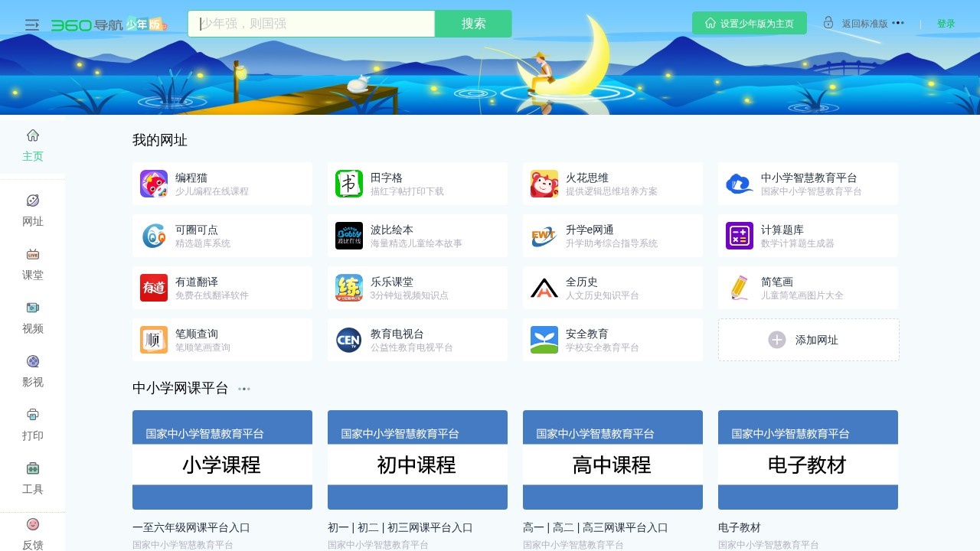Open the 火花思维 monkey icon
This screenshot has width=980, height=551.
(544, 184)
